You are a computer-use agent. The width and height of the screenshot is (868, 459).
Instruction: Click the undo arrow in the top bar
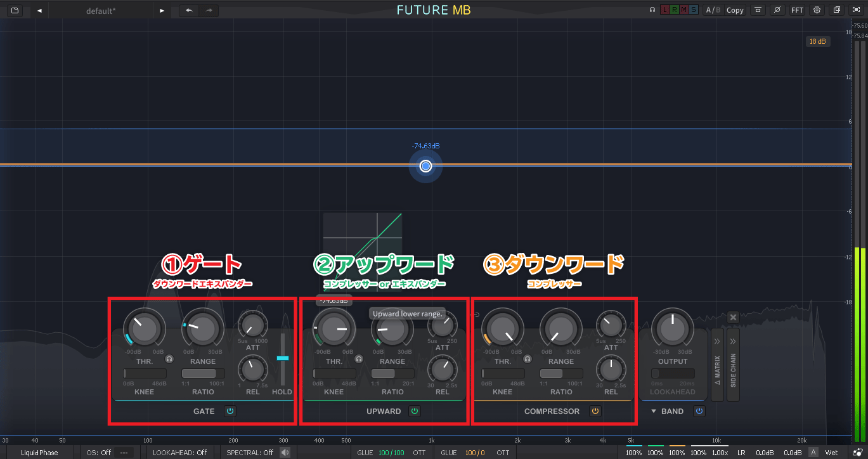click(189, 10)
